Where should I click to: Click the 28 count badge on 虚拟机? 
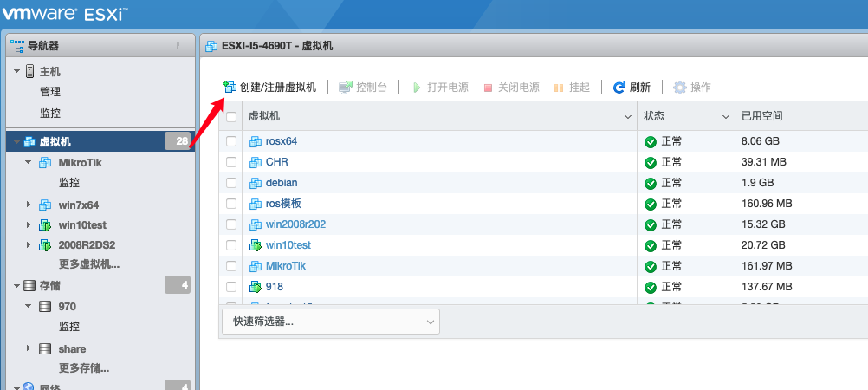(x=178, y=141)
